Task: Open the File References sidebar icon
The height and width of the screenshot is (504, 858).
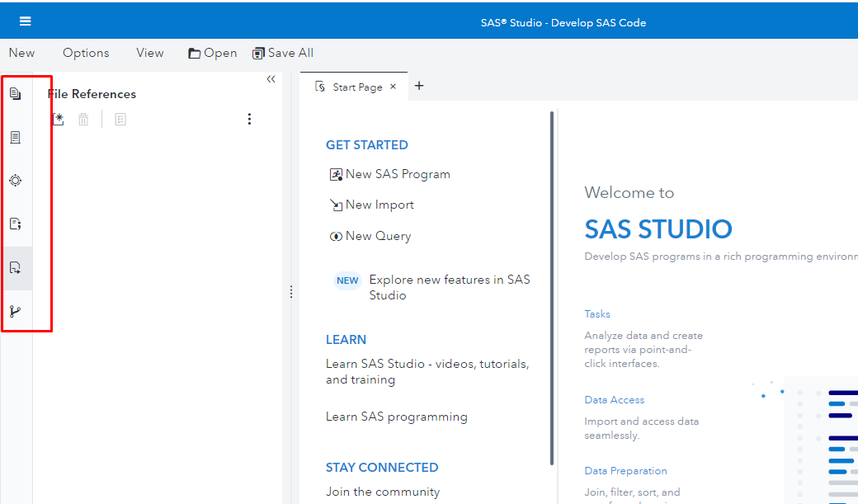Action: (15, 266)
